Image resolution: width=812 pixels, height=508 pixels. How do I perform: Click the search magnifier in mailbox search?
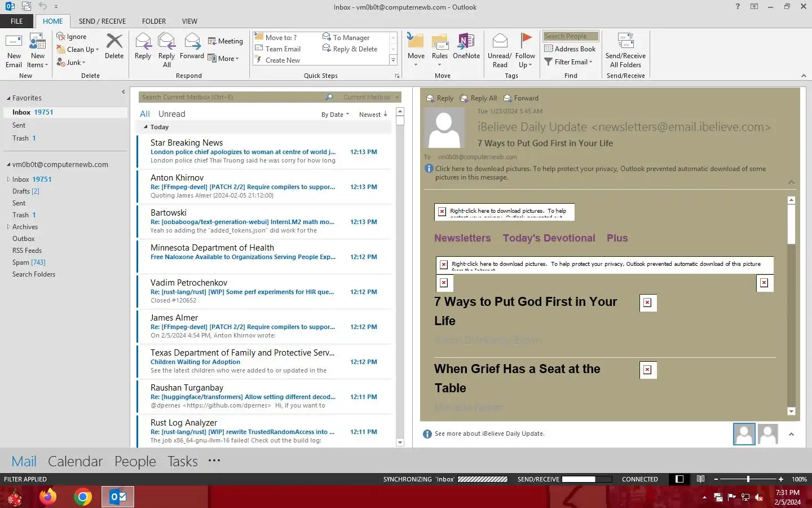pyautogui.click(x=329, y=97)
